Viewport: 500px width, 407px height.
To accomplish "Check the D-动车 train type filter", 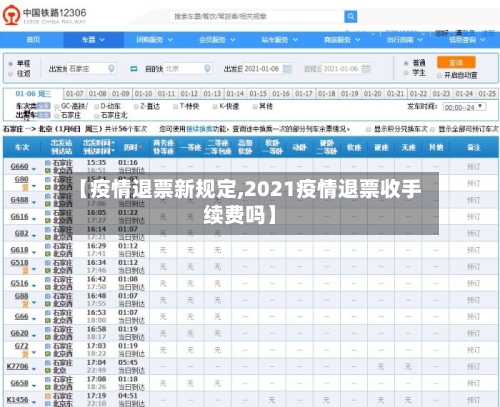I will click(x=97, y=107).
